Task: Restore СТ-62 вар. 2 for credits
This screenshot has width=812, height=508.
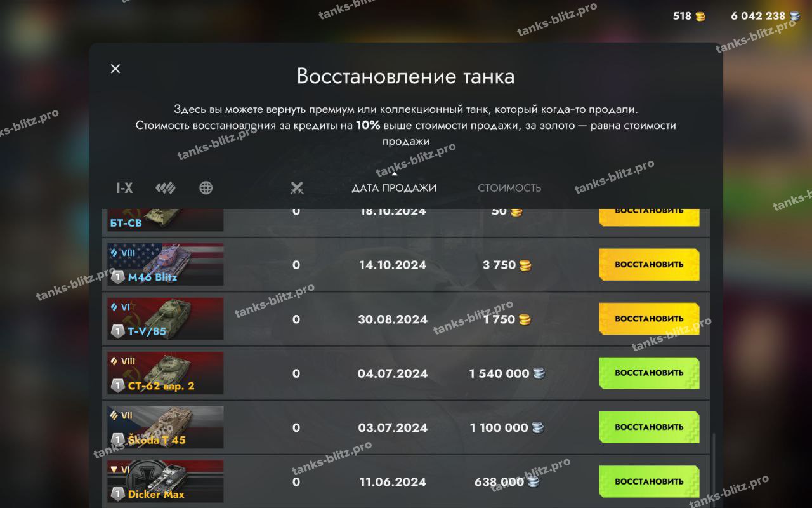Action: point(649,373)
